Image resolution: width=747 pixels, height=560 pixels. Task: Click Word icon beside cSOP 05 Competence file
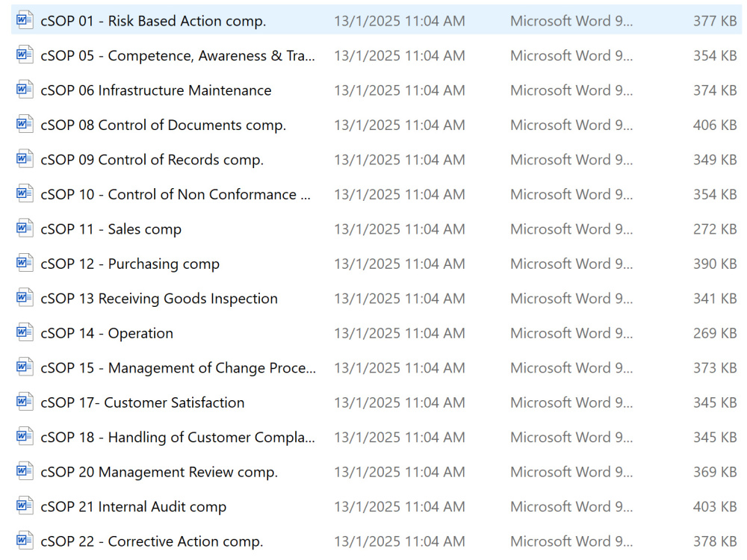[25, 55]
